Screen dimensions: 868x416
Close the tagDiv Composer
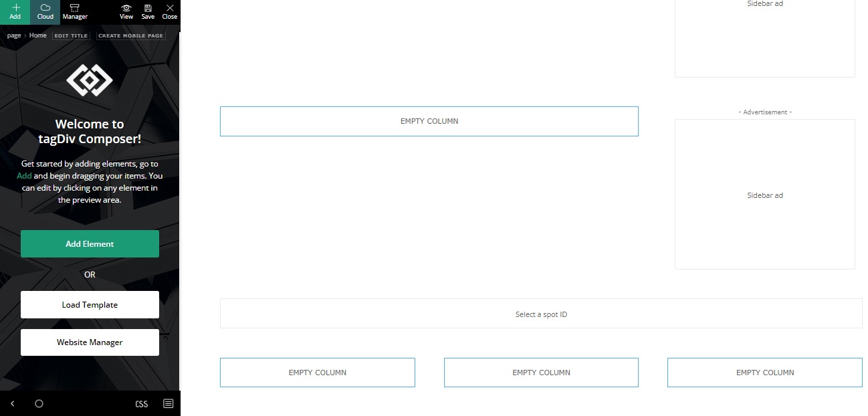[x=170, y=12]
